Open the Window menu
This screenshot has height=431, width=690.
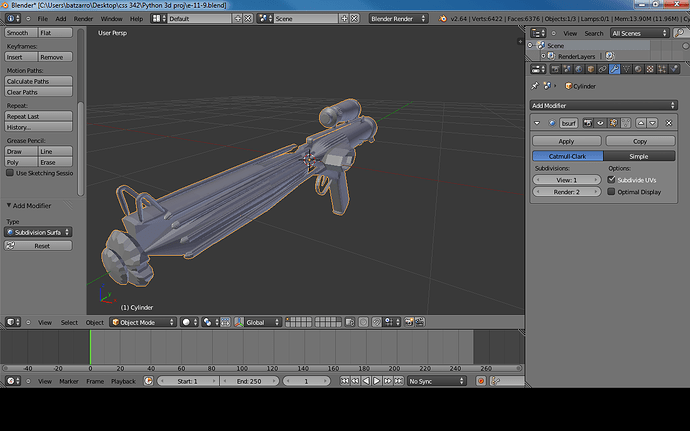coord(111,18)
